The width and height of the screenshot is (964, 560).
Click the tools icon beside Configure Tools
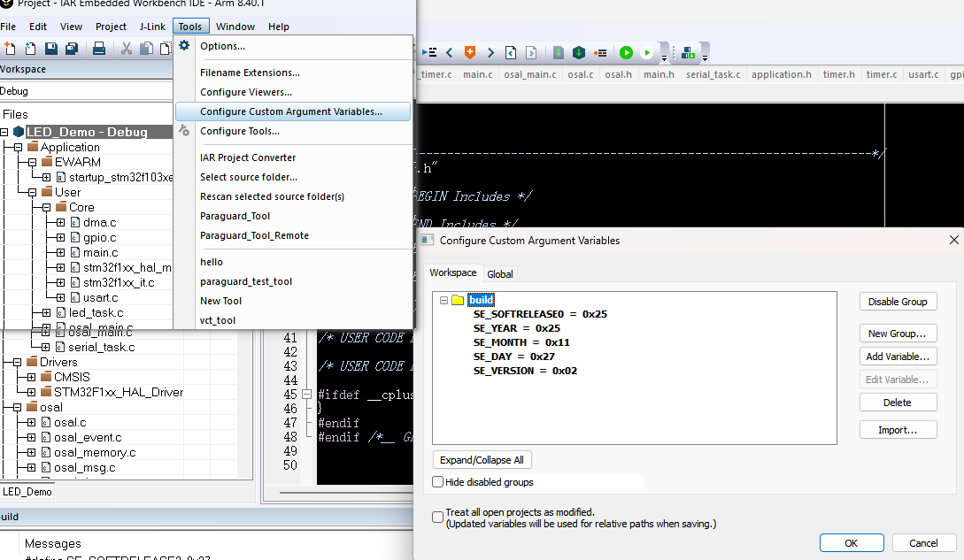[184, 130]
